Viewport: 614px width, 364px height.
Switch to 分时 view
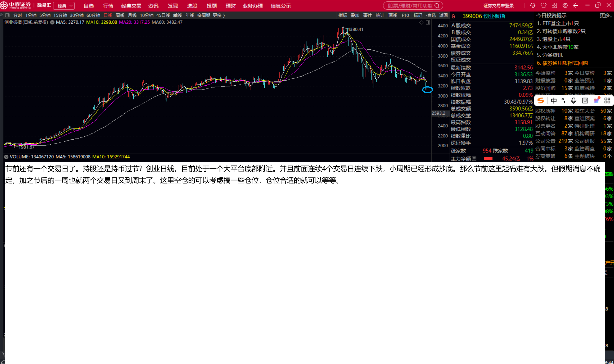pyautogui.click(x=18, y=15)
